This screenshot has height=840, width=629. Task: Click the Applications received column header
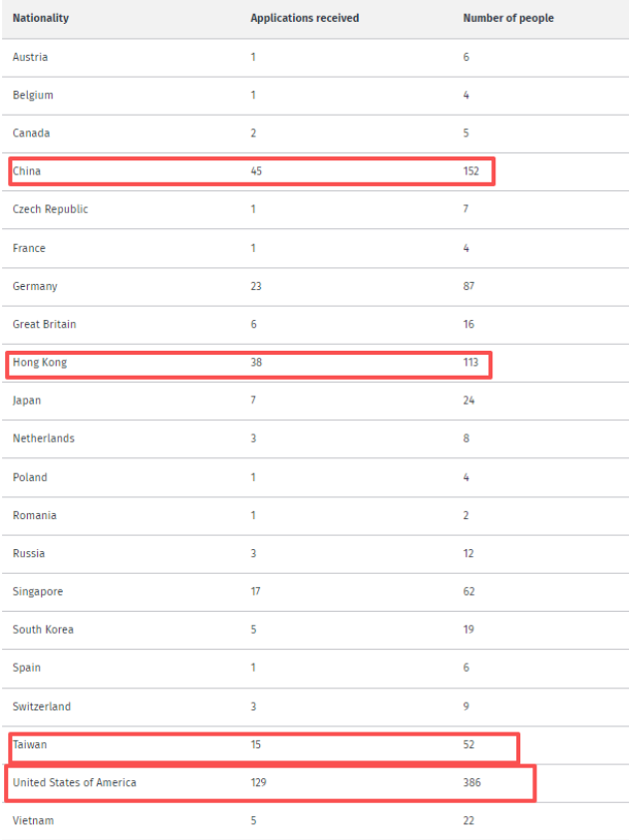(x=305, y=18)
